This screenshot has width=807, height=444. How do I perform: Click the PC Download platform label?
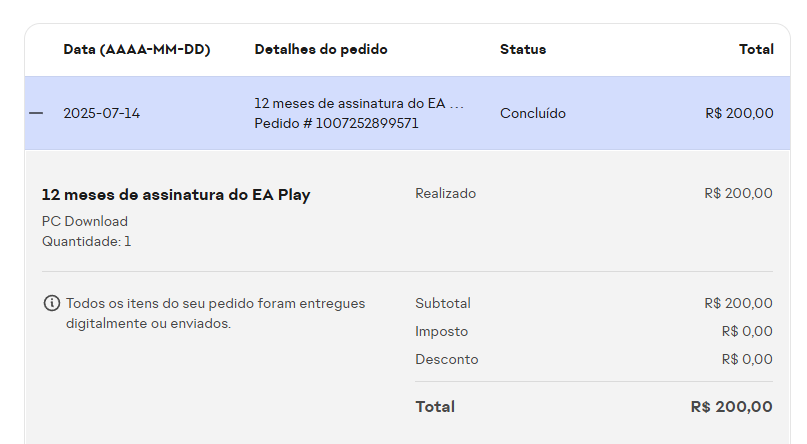pyautogui.click(x=85, y=221)
